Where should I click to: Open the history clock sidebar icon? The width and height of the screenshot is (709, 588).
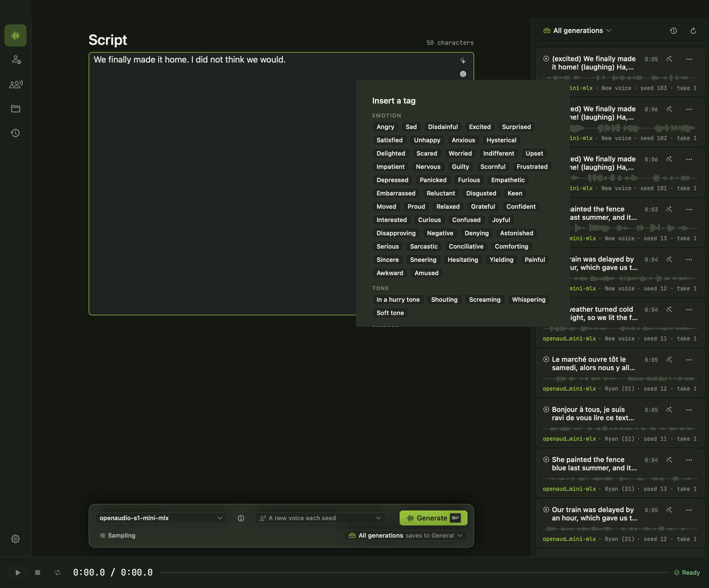16,133
